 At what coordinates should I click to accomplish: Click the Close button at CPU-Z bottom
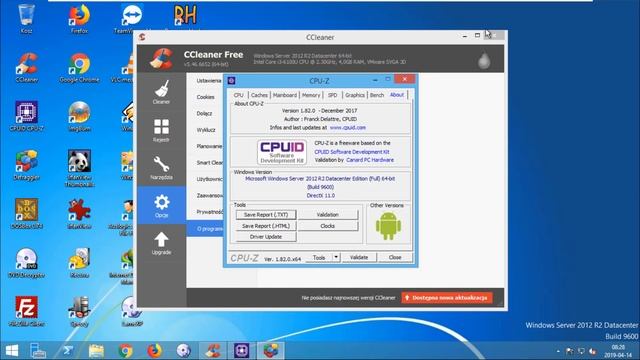395,258
